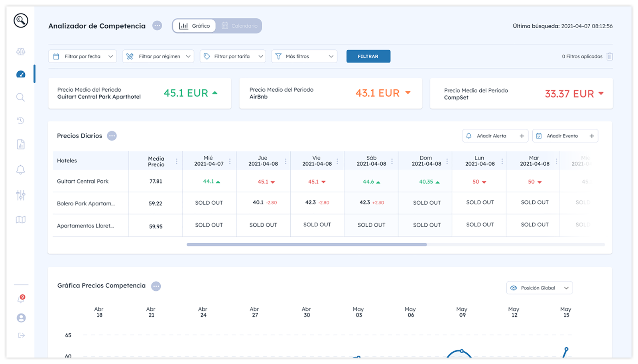Click the May 09 chart data point
This screenshot has height=364, width=638.
tap(461, 351)
